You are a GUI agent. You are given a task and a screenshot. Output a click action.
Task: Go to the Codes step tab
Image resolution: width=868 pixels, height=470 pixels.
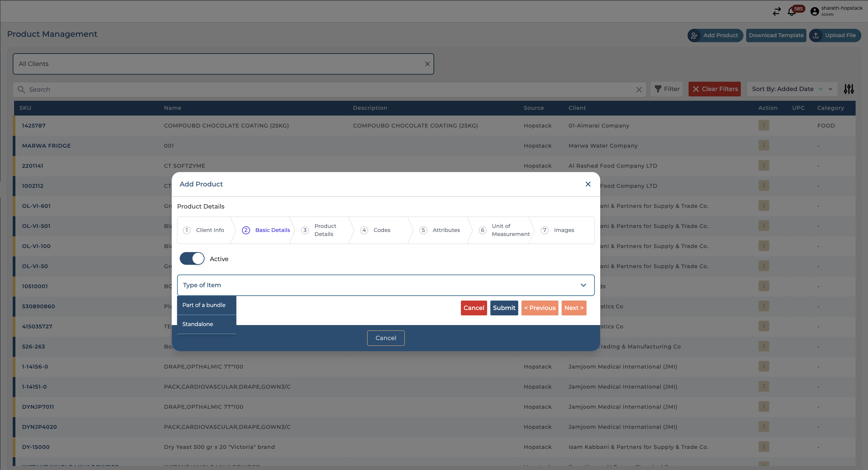(381, 230)
